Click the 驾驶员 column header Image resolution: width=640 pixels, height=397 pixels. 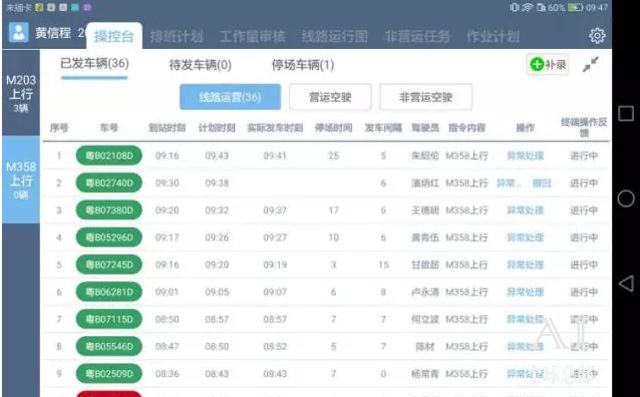click(425, 128)
